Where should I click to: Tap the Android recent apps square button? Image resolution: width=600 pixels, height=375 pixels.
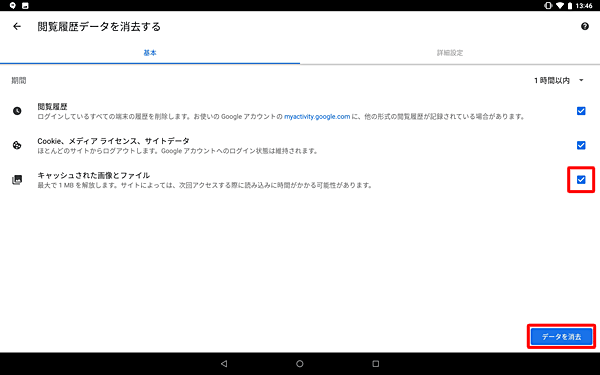coord(376,364)
